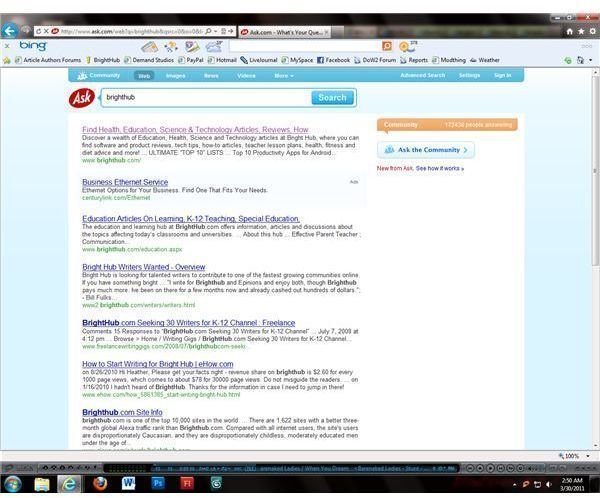
Task: Show hidden system tray icons
Action: point(515,485)
